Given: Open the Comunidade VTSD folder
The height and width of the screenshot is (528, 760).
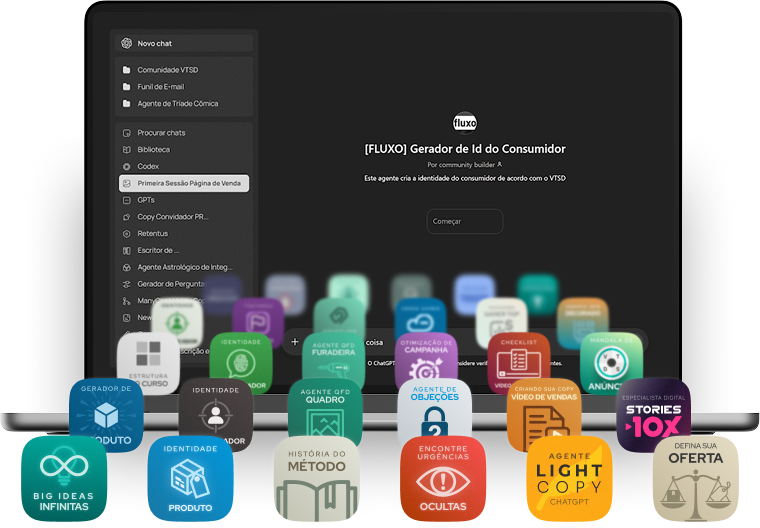Looking at the screenshot, I should pos(166,70).
